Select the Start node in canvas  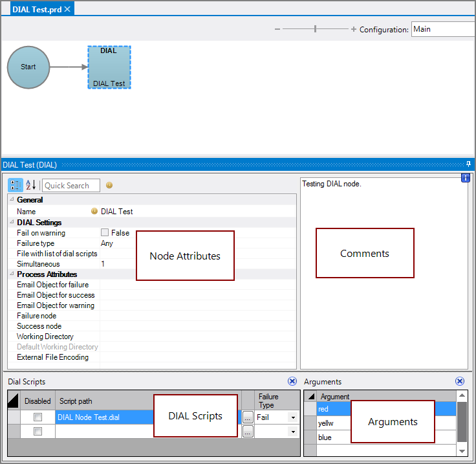tap(28, 67)
